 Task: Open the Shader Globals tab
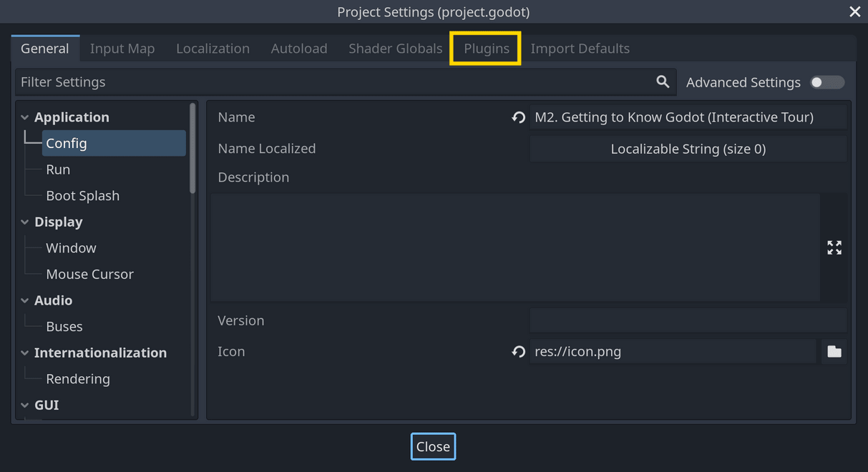(x=395, y=49)
